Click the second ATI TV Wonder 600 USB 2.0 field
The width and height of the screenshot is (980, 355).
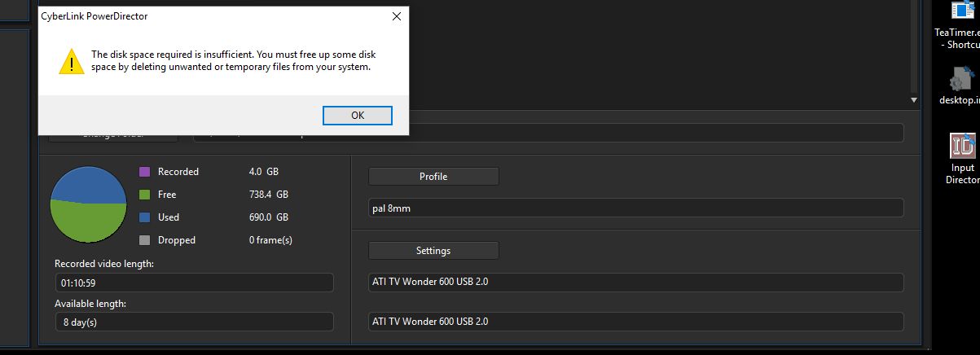(635, 321)
